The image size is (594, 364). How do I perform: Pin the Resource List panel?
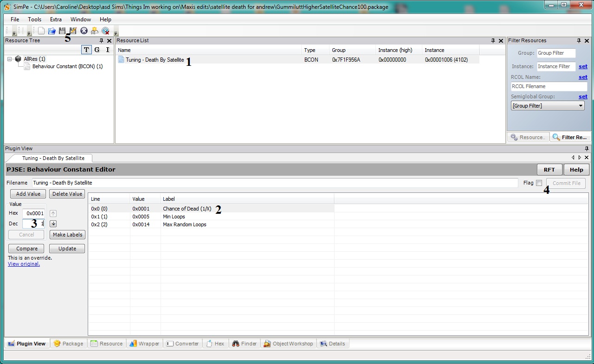(x=493, y=41)
